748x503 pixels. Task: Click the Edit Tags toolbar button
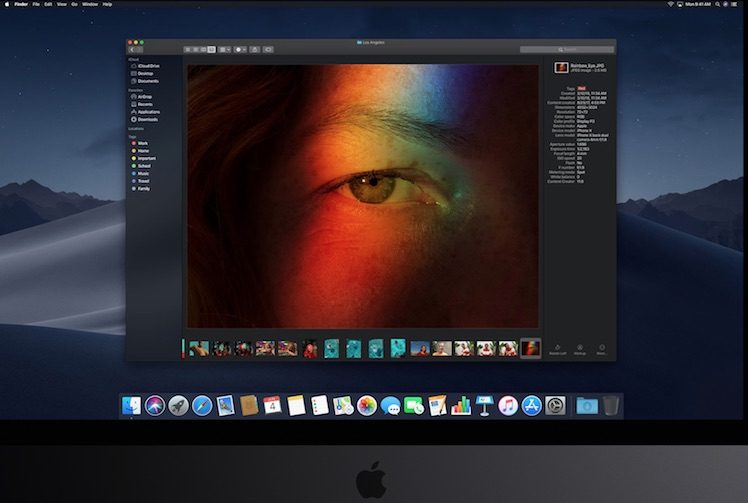click(269, 49)
